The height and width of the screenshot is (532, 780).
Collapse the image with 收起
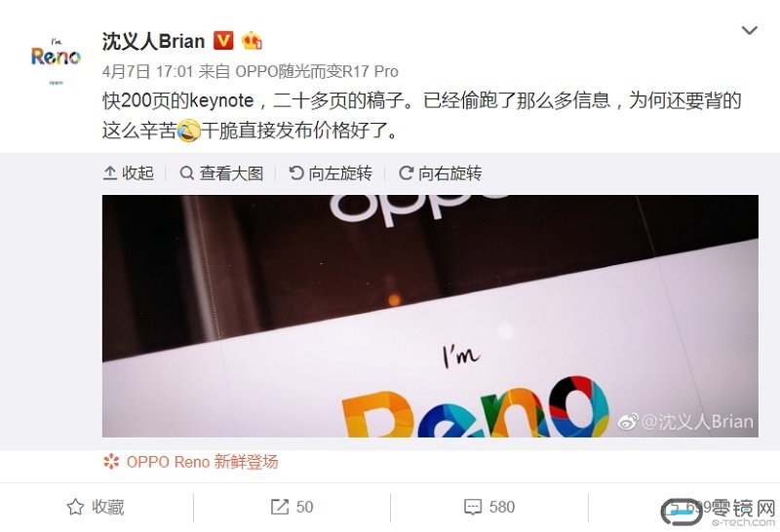coord(129,173)
